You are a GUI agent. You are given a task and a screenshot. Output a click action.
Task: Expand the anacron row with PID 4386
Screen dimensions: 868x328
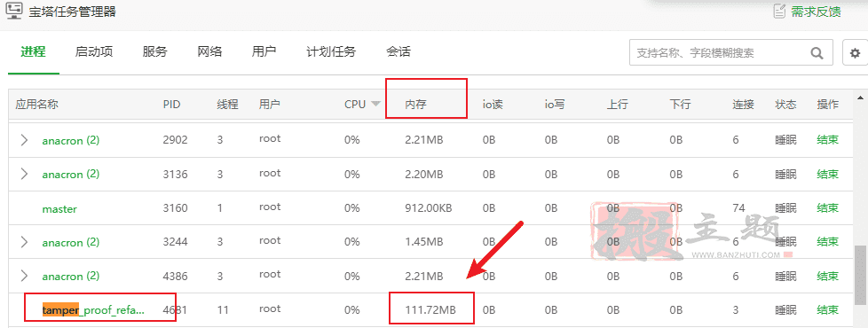point(24,276)
